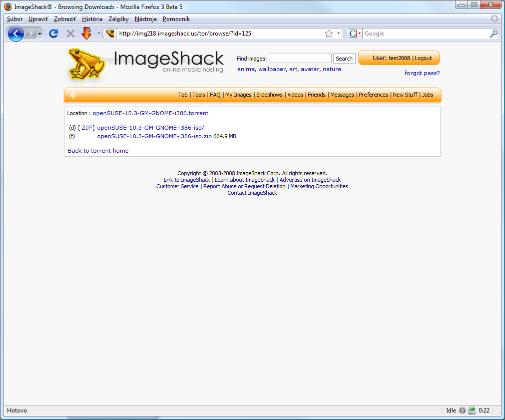Click the frog site favicon in the address bar

tap(110, 34)
